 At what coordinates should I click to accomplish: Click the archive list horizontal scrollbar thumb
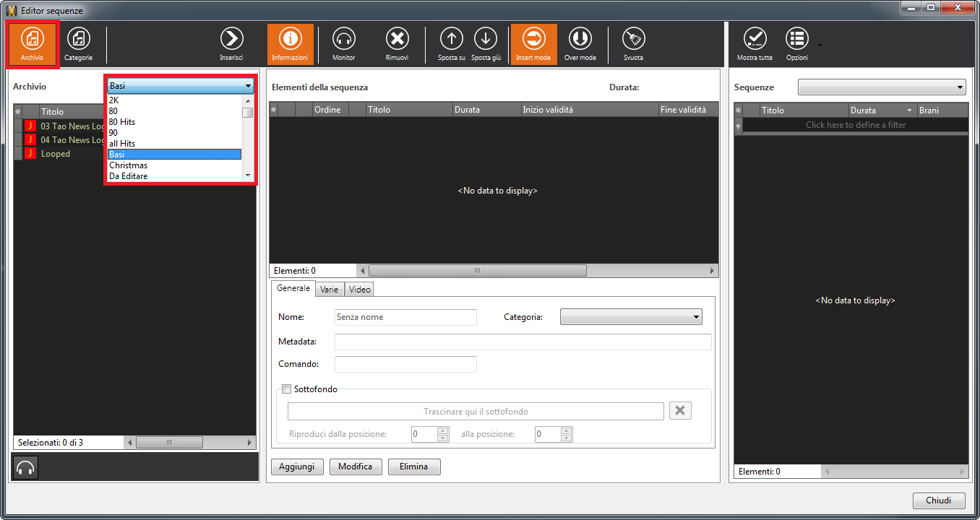[170, 442]
